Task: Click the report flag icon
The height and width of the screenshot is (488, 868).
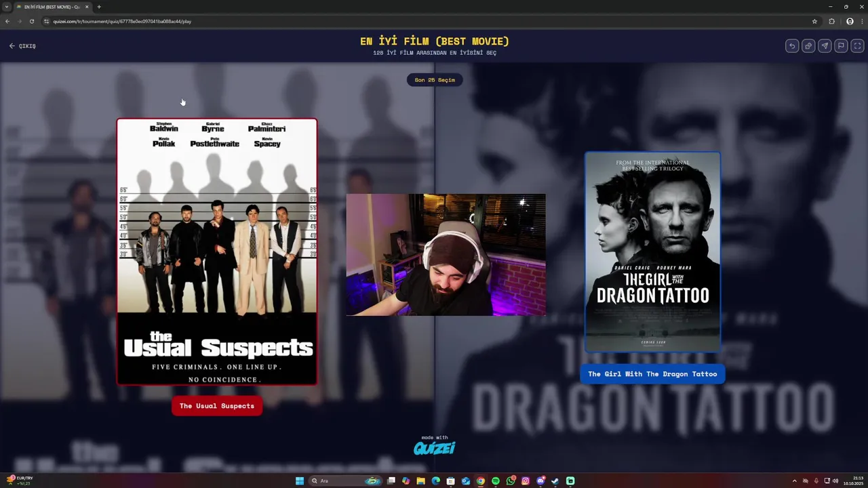Action: tap(841, 46)
